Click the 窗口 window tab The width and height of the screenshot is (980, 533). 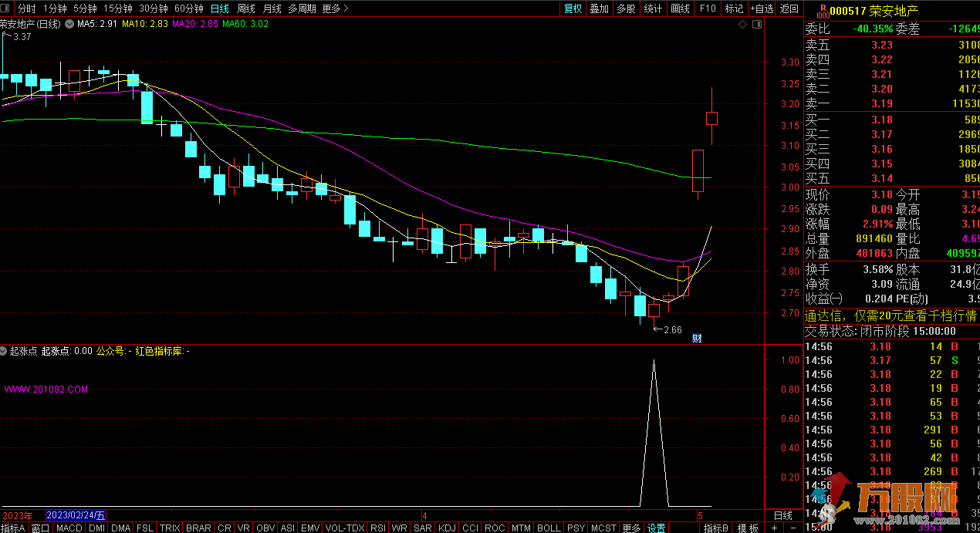pyautogui.click(x=40, y=528)
